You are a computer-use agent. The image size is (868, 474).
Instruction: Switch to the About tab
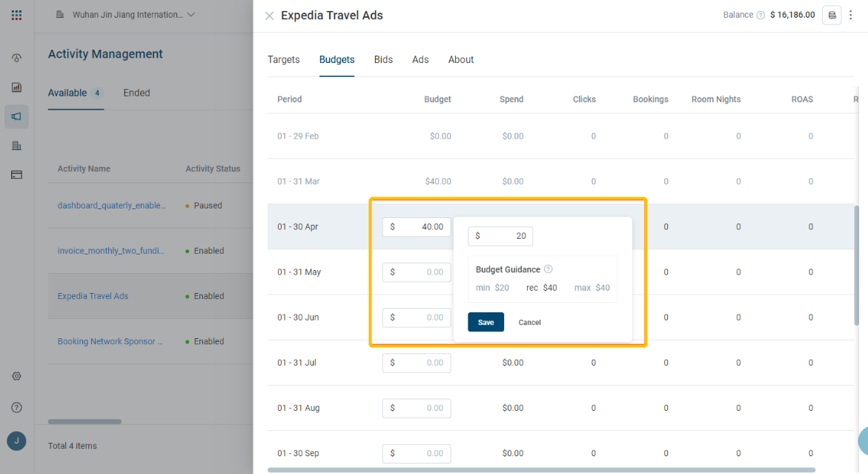460,60
